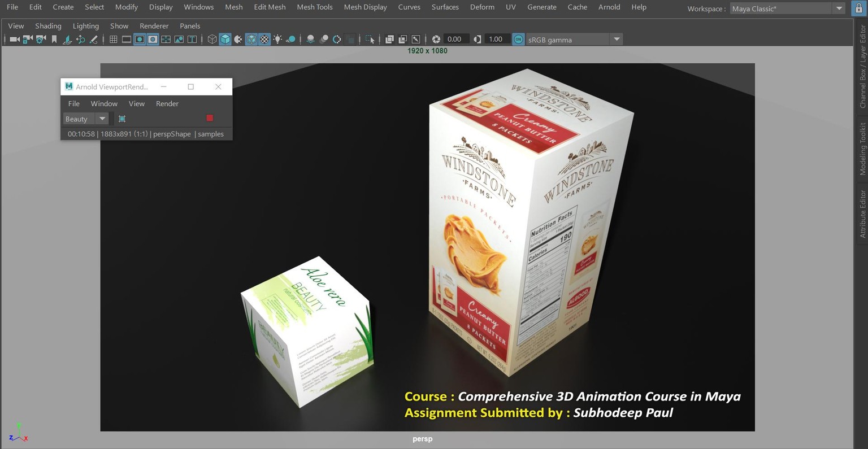The image size is (868, 449).
Task: Click the camera Bookmarks icon
Action: point(54,39)
